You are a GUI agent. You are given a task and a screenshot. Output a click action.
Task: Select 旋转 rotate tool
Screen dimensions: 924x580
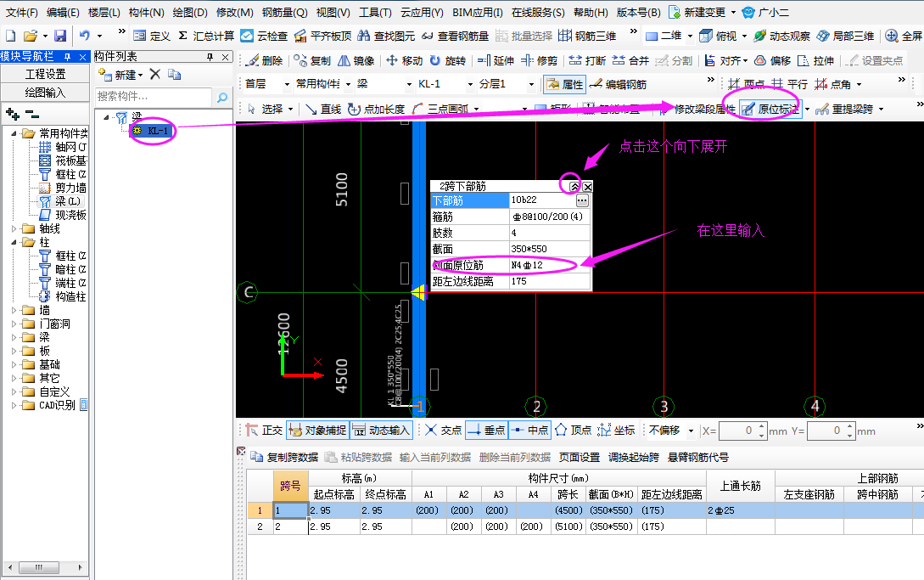(x=447, y=61)
